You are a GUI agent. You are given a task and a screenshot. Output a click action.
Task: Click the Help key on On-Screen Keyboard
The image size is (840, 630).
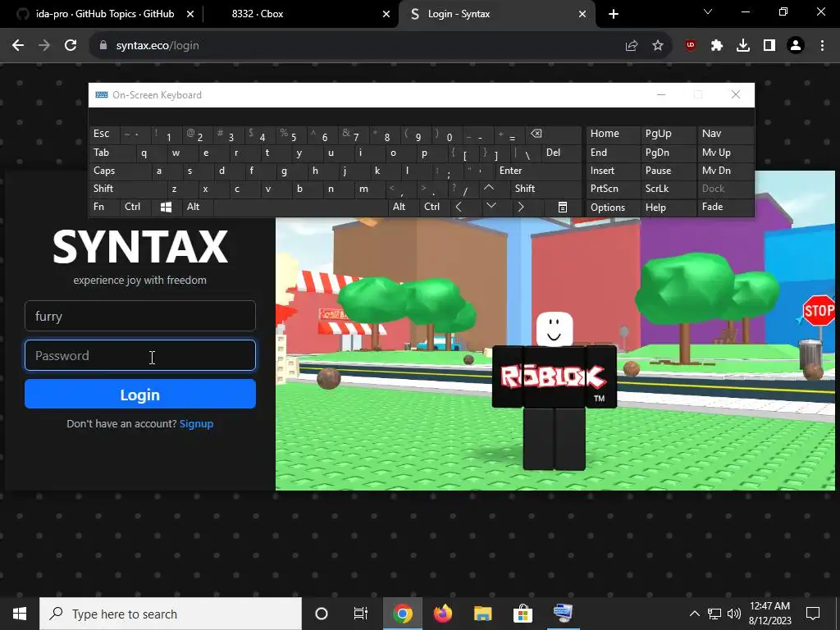(668, 208)
